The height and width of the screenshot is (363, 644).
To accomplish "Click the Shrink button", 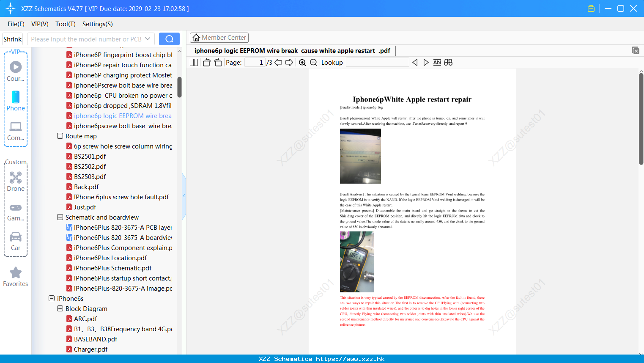I will 12,39.
